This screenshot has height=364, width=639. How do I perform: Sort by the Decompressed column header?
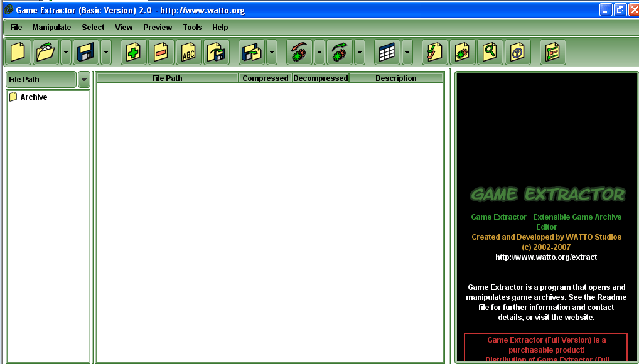pyautogui.click(x=321, y=78)
